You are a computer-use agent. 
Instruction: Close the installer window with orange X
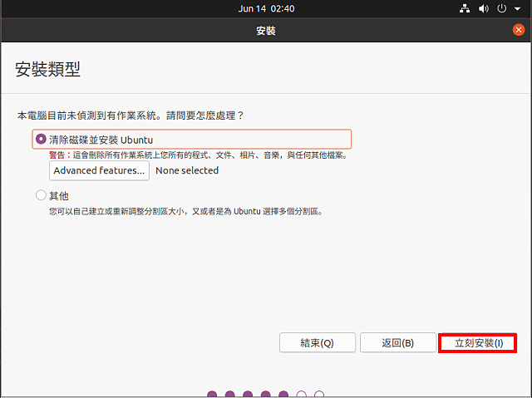tap(519, 30)
